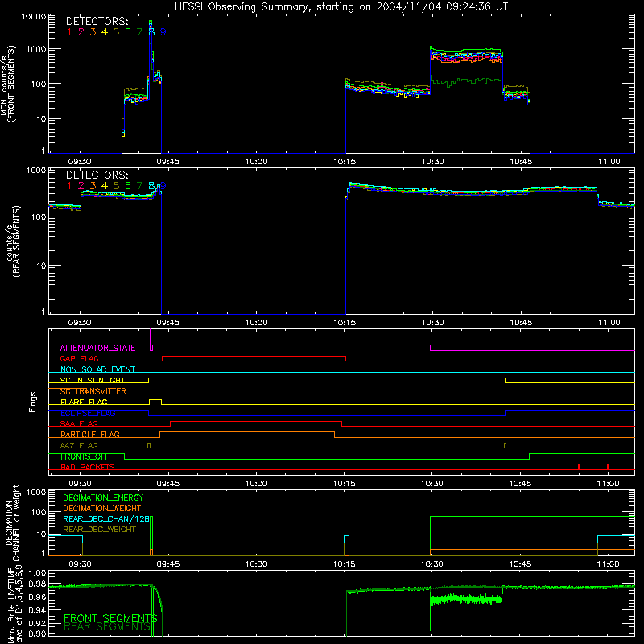Click the ECLIPSE_FLAG label
Image resolution: width=644 pixels, height=644 pixels.
(88, 413)
